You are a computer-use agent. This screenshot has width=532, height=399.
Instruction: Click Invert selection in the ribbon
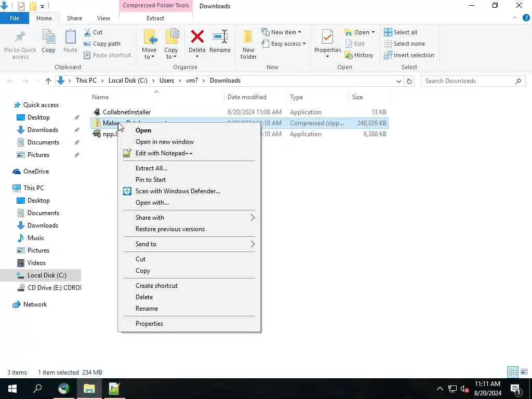(409, 55)
